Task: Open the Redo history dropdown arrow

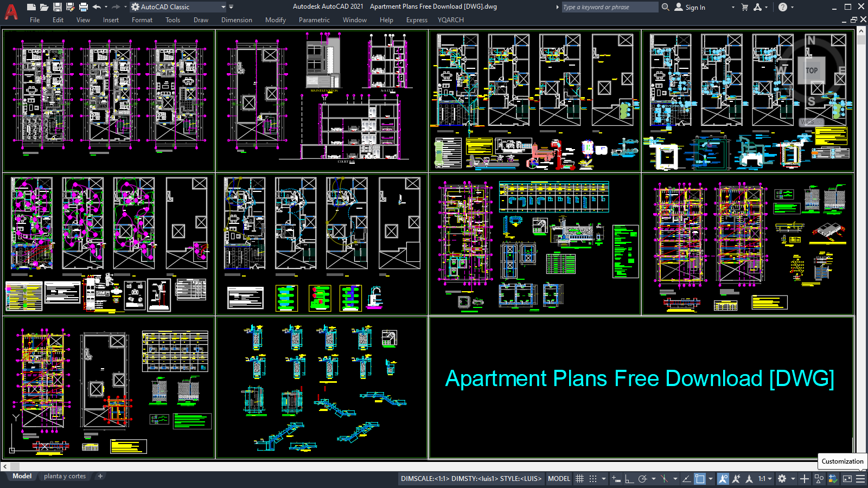Action: coord(125,7)
